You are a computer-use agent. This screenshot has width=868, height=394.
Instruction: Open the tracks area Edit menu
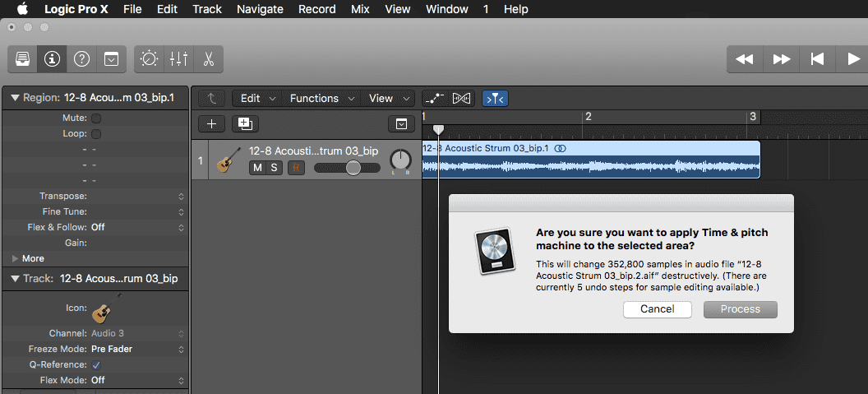coord(257,99)
